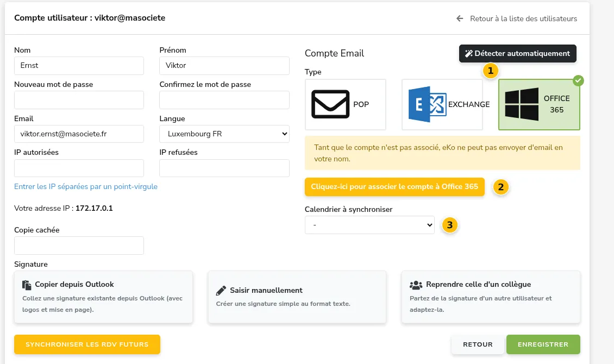Choose Reprendre celle d'un collègue signature option
Viewport: 614px width, 364px height.
[491, 297]
